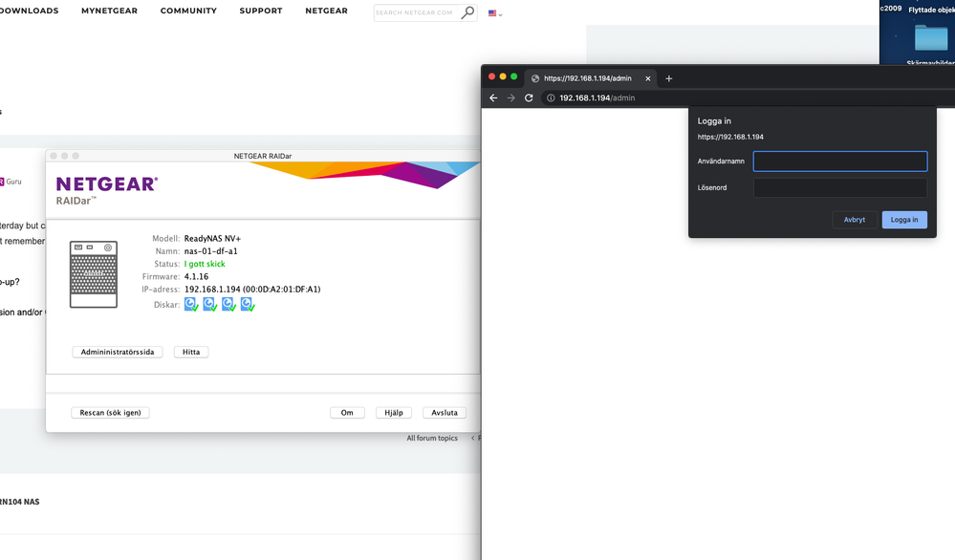The height and width of the screenshot is (560, 955).
Task: View site info for the address
Action: click(x=551, y=97)
